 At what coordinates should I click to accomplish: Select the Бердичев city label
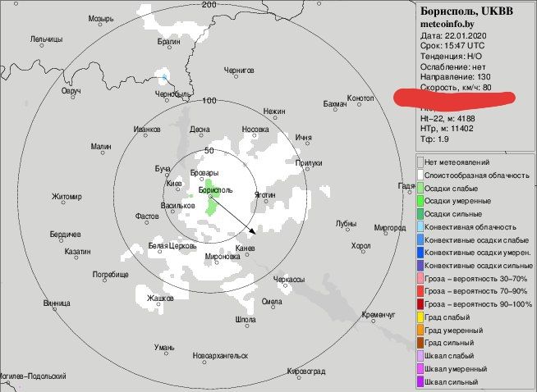tap(65, 235)
